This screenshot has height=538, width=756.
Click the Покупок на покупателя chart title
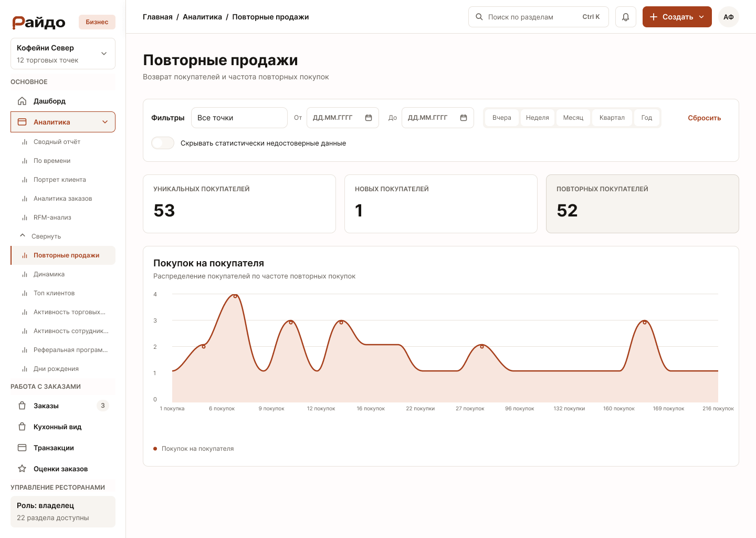click(208, 263)
